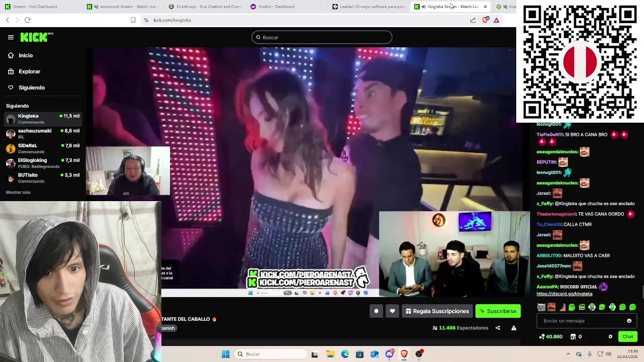Report stream warning icon

pyautogui.click(x=514, y=328)
